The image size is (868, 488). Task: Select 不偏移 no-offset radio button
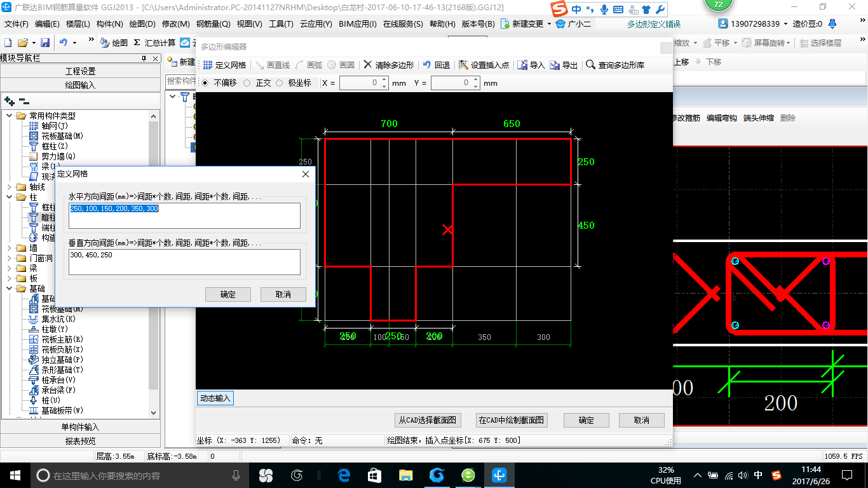[x=205, y=83]
